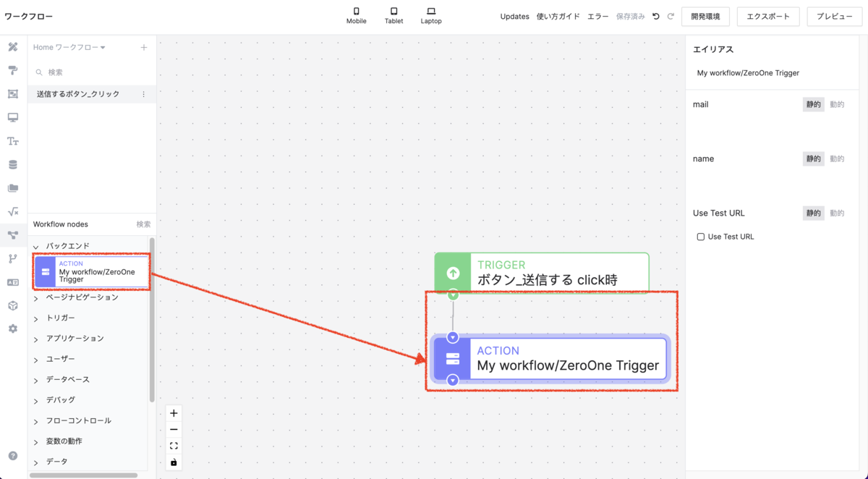Viewport: 868px width, 479px height.
Task: Select the paint roller style icon
Action: pyautogui.click(x=13, y=70)
